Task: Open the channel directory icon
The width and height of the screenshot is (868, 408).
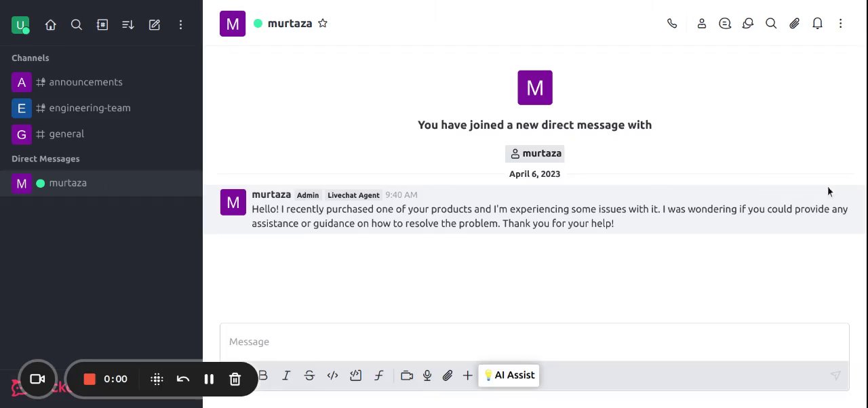Action: coord(102,25)
